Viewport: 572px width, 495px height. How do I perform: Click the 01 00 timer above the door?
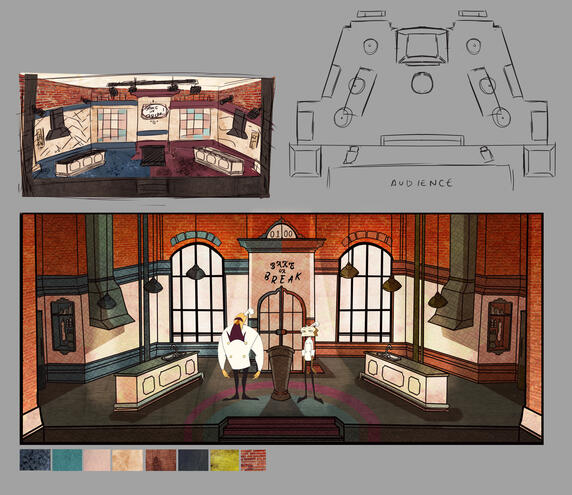[x=281, y=233]
